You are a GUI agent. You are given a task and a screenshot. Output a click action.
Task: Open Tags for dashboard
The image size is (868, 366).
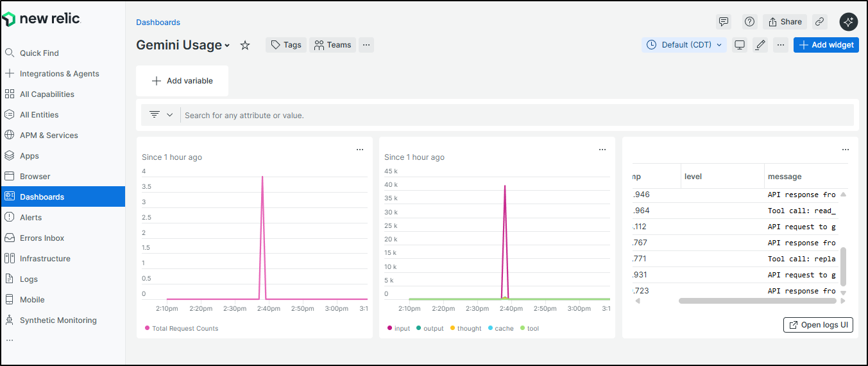point(286,45)
